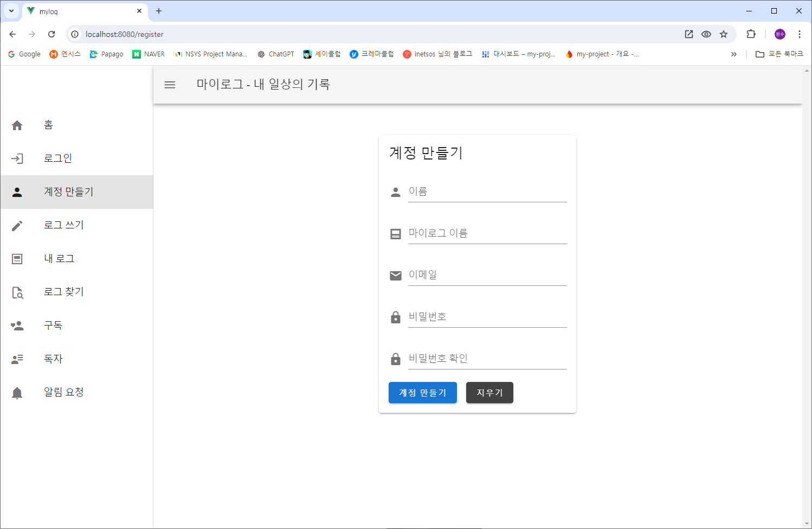Open the Chrome browser menu
Screen dimensions: 812x529
pos(799,34)
